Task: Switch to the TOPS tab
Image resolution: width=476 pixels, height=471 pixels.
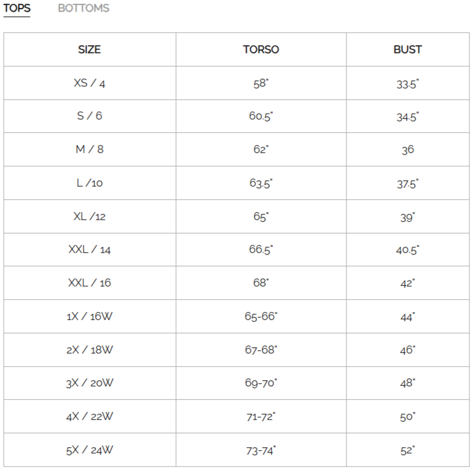Action: coord(17,9)
